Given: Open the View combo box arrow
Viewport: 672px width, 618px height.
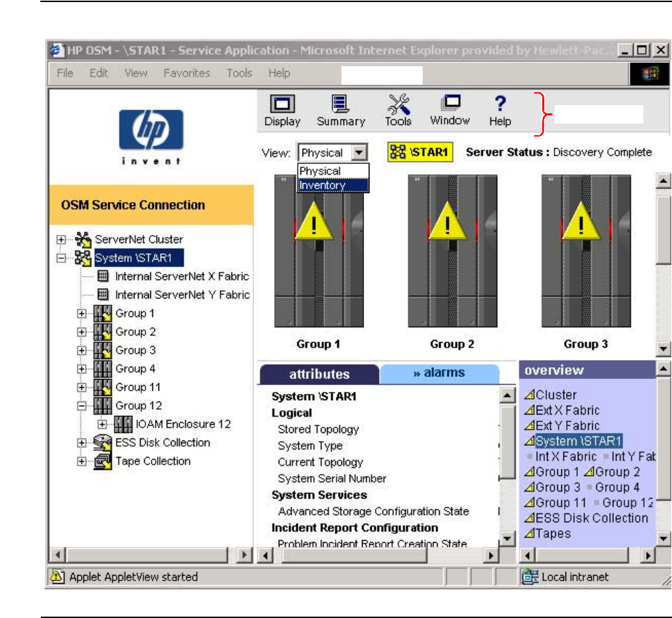Looking at the screenshot, I should click(359, 152).
